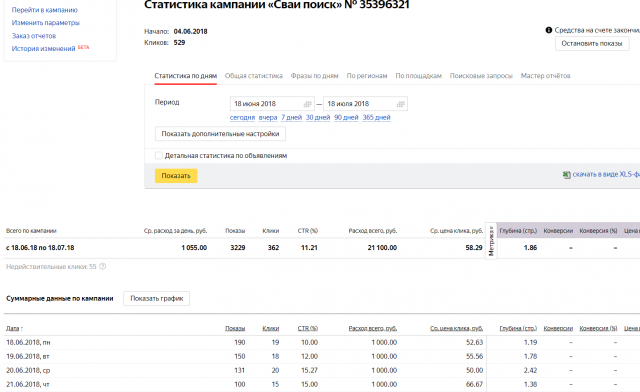This screenshot has width=640, height=392.
Task: Choose the 7 дней period shortcut
Action: (291, 118)
